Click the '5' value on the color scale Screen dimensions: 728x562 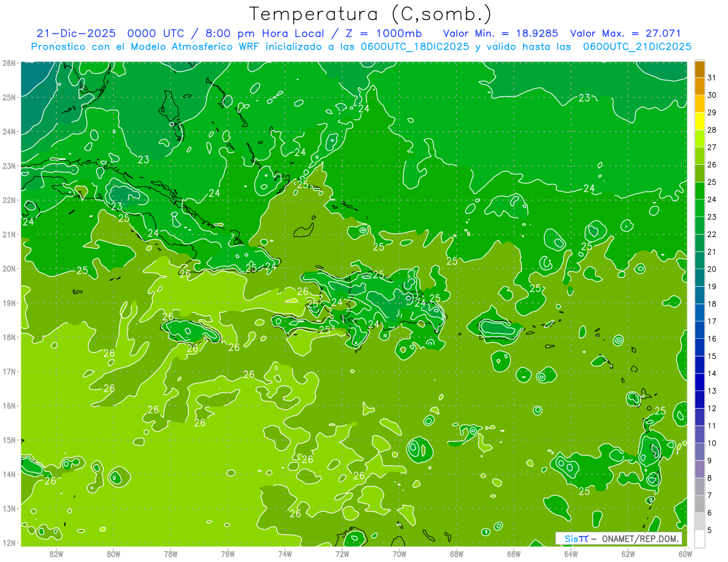[710, 530]
